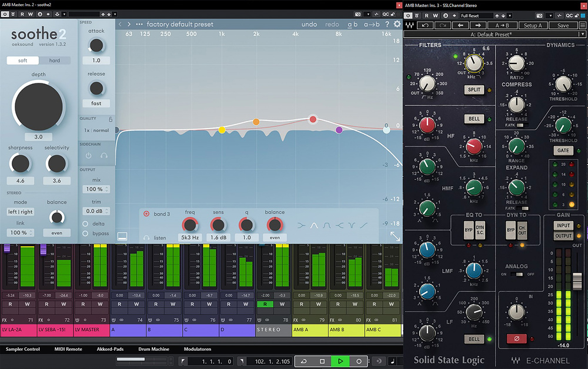The width and height of the screenshot is (588, 369).
Task: Open the Sampler Control tab
Action: pyautogui.click(x=23, y=349)
